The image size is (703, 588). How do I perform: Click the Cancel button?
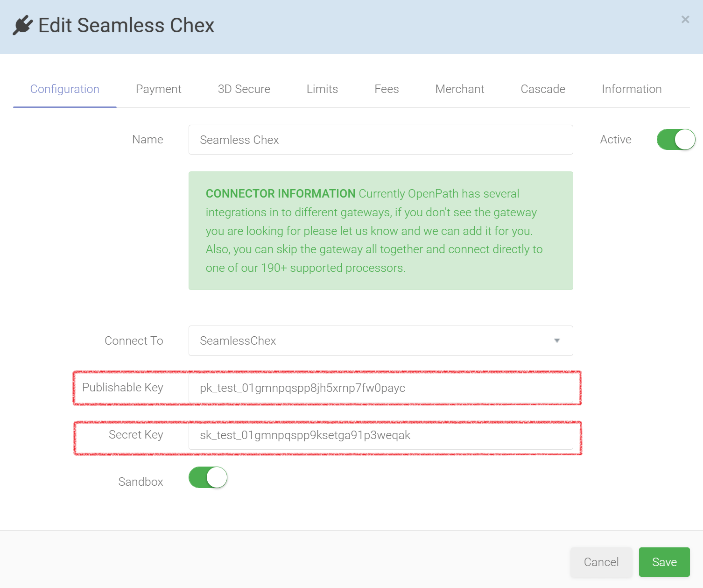tap(601, 562)
